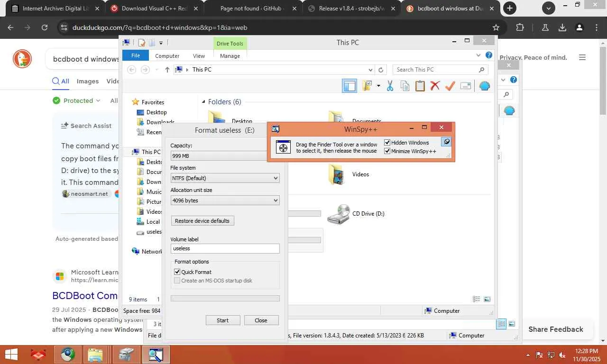607x364 pixels.
Task: Toggle the Quick Format checkbox
Action: click(177, 272)
